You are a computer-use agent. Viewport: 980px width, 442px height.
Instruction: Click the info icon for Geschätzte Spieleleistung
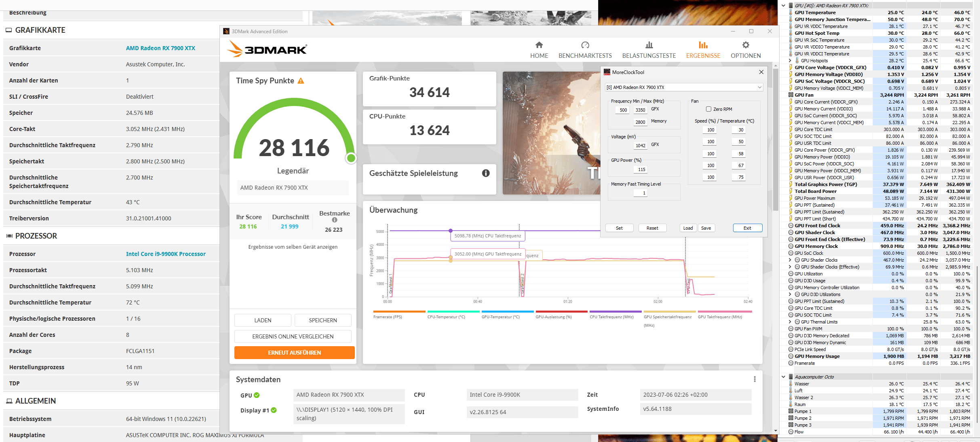coord(486,173)
